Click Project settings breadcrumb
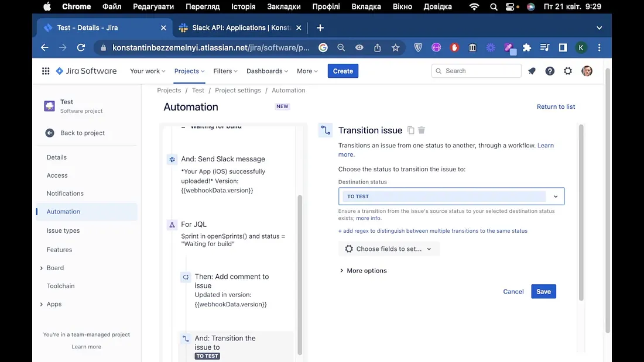The width and height of the screenshot is (644, 362). click(x=238, y=90)
